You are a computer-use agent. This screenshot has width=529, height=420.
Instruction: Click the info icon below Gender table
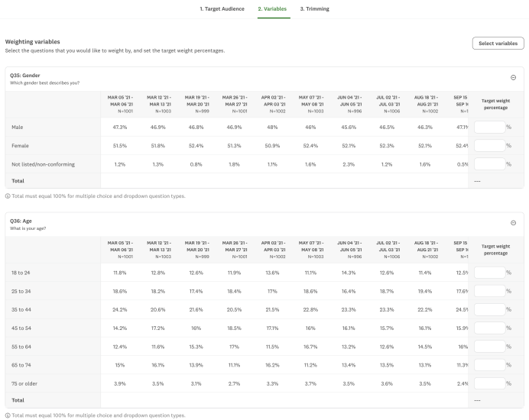pyautogui.click(x=8, y=196)
